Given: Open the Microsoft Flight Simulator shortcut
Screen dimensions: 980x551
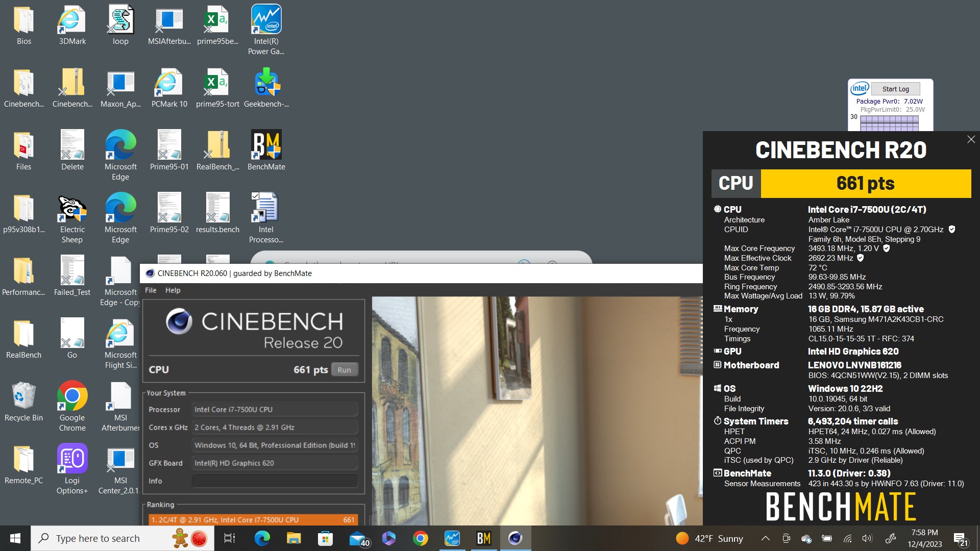Looking at the screenshot, I should pos(120,343).
